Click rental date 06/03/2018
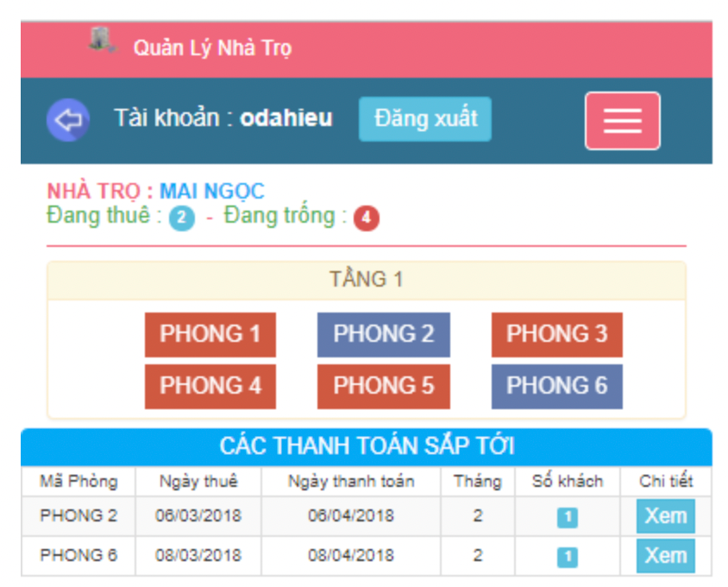 [198, 516]
